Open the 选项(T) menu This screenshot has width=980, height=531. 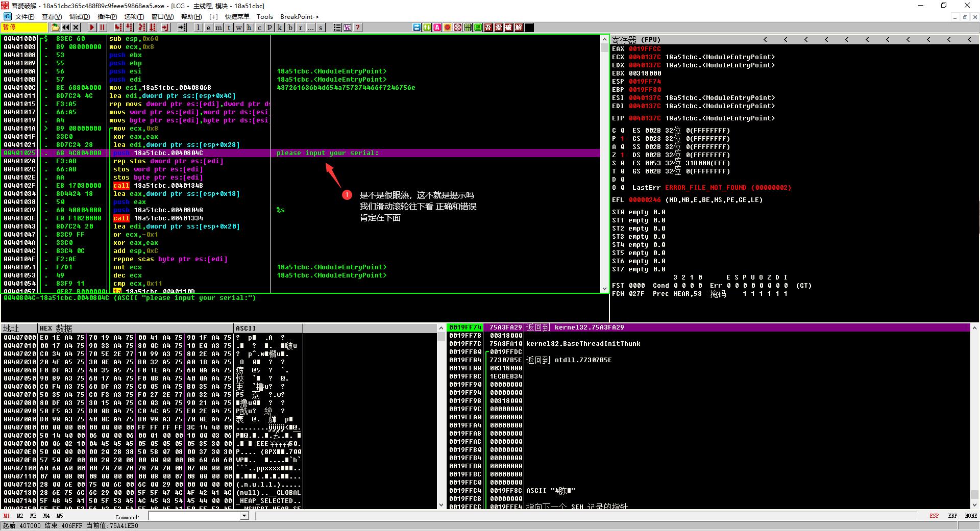(x=134, y=17)
